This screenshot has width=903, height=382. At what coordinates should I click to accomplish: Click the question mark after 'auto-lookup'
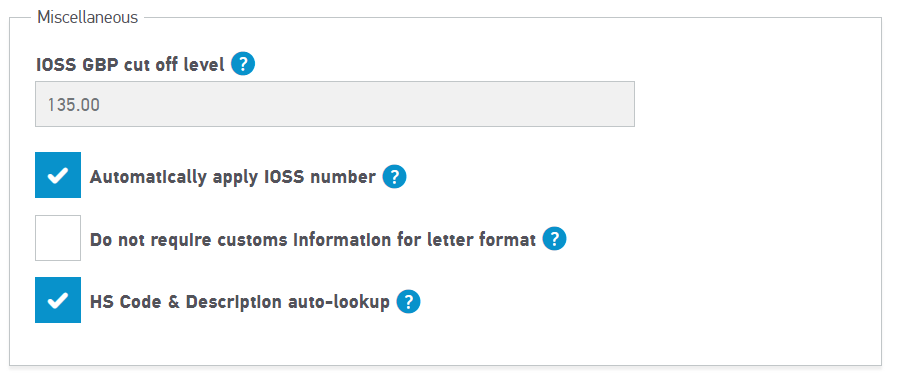pos(408,301)
